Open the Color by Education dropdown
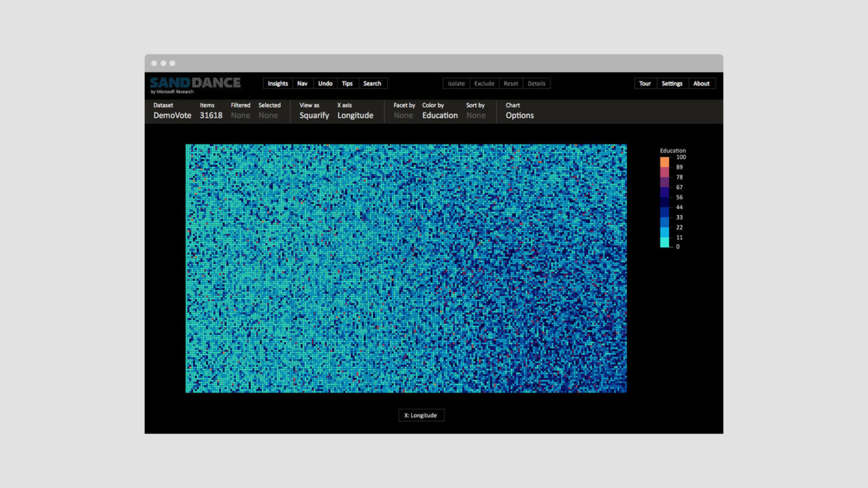The image size is (868, 488). coord(439,115)
